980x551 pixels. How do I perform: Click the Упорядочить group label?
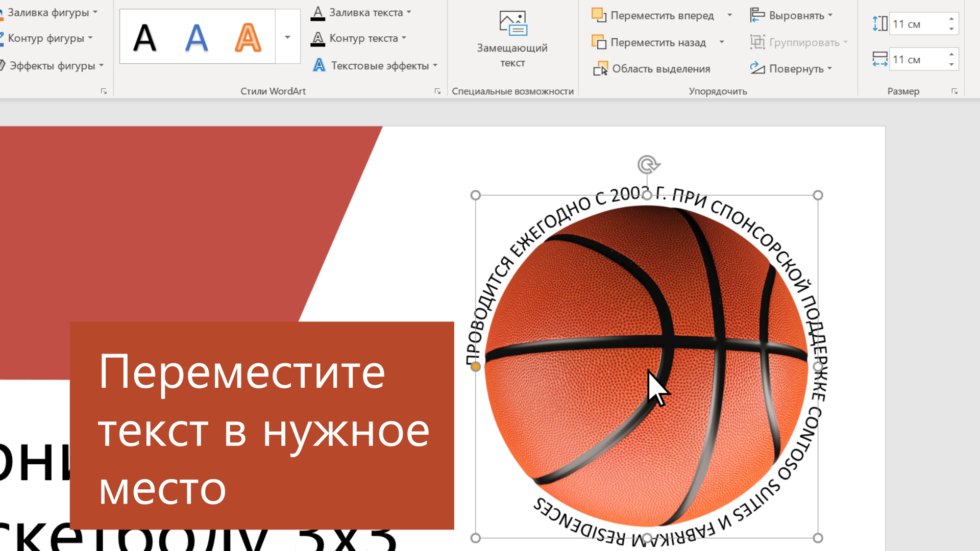coord(718,91)
